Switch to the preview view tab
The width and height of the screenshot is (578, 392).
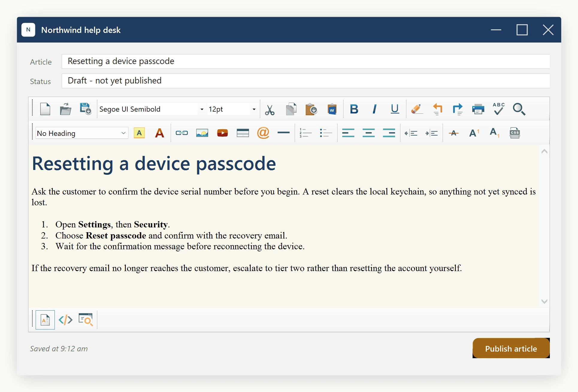[x=86, y=320]
